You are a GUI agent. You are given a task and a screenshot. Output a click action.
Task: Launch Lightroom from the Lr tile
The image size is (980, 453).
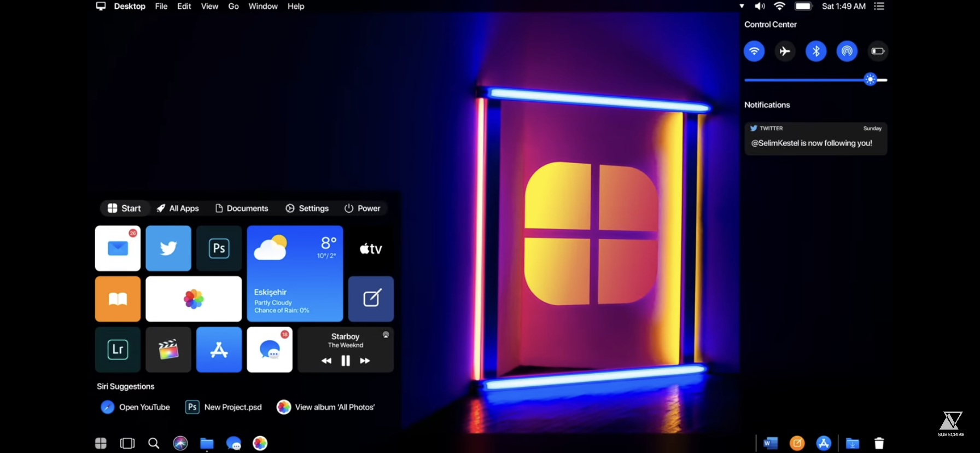click(118, 350)
